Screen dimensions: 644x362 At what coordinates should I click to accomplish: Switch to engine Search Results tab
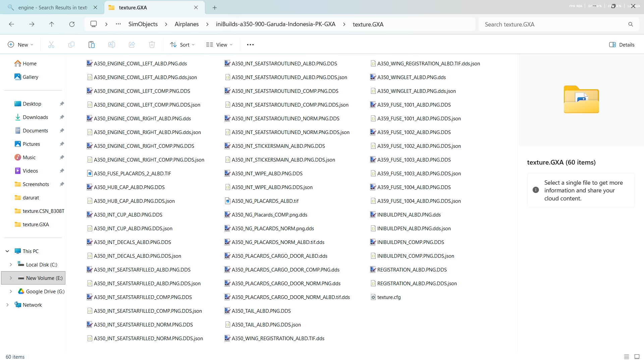(x=52, y=7)
